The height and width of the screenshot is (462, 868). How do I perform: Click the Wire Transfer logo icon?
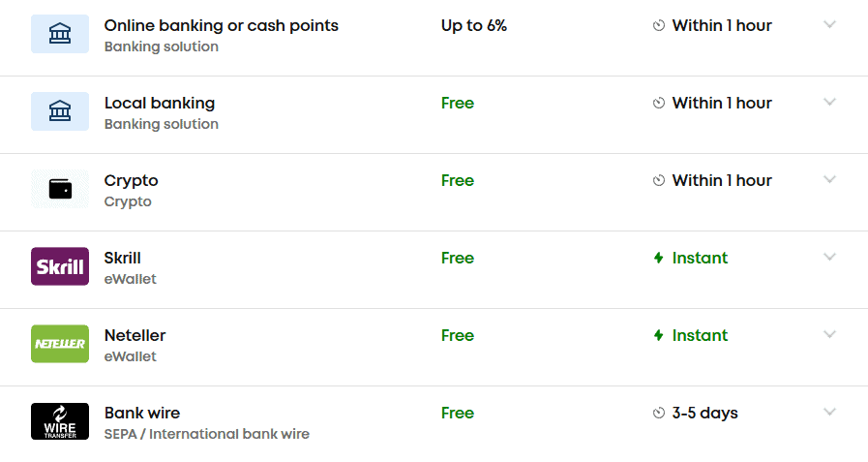click(x=60, y=421)
